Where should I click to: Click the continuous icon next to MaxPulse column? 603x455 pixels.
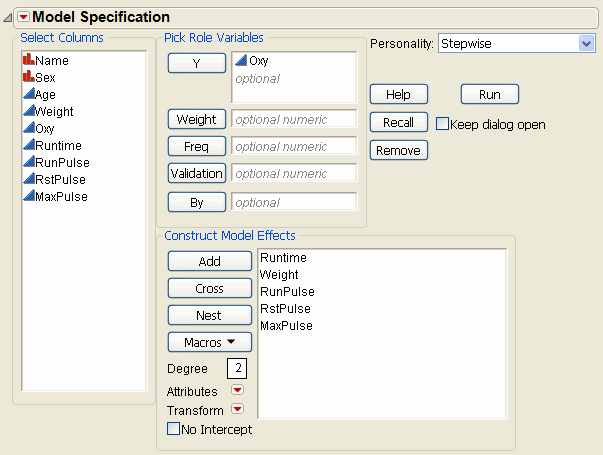(x=27, y=196)
